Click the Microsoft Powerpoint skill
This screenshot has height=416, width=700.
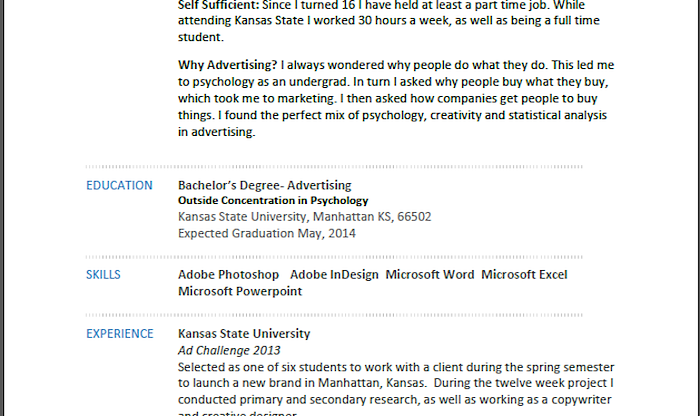point(240,291)
